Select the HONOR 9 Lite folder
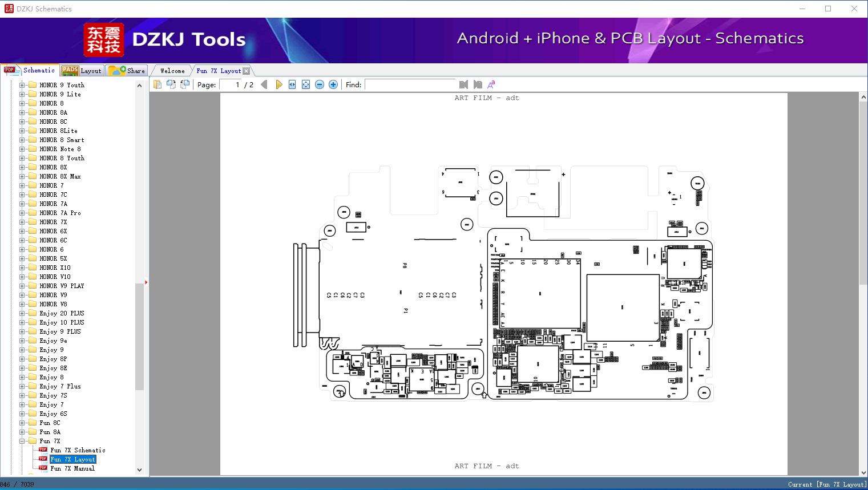Screen dimensions: 868x490 point(60,94)
